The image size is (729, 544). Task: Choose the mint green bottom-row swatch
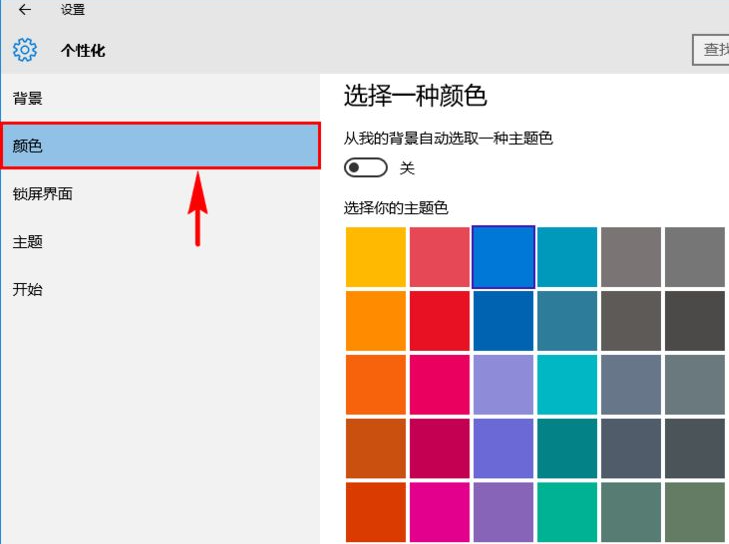(x=567, y=512)
